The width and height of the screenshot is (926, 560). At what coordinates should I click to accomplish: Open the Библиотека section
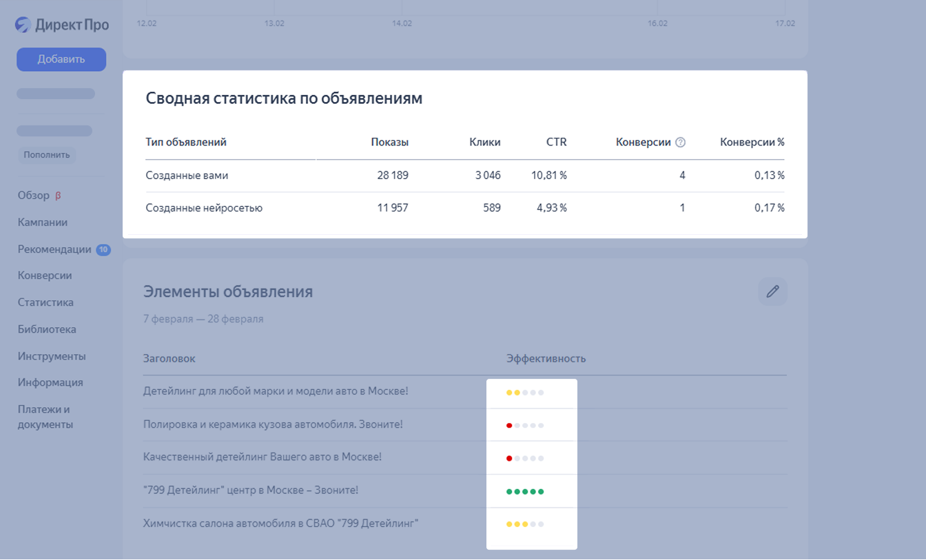click(x=47, y=329)
